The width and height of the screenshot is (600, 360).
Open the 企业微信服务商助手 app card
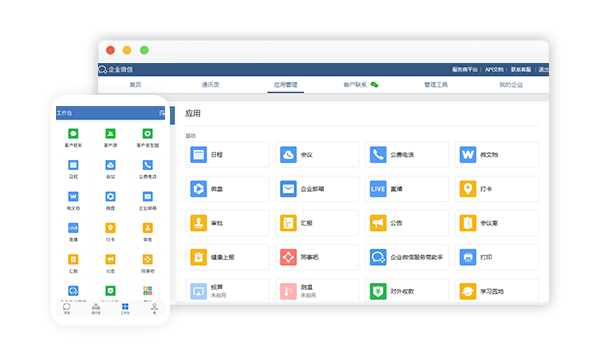(x=407, y=257)
